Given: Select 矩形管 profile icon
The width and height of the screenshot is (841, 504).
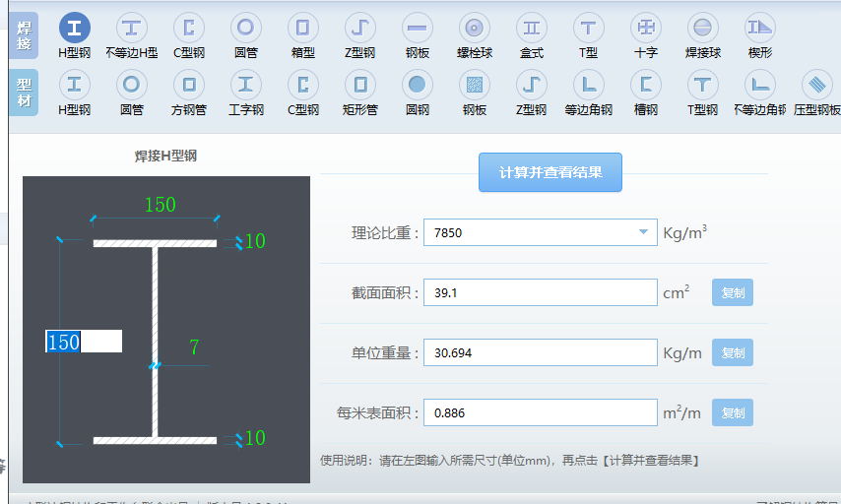Looking at the screenshot, I should tap(359, 85).
